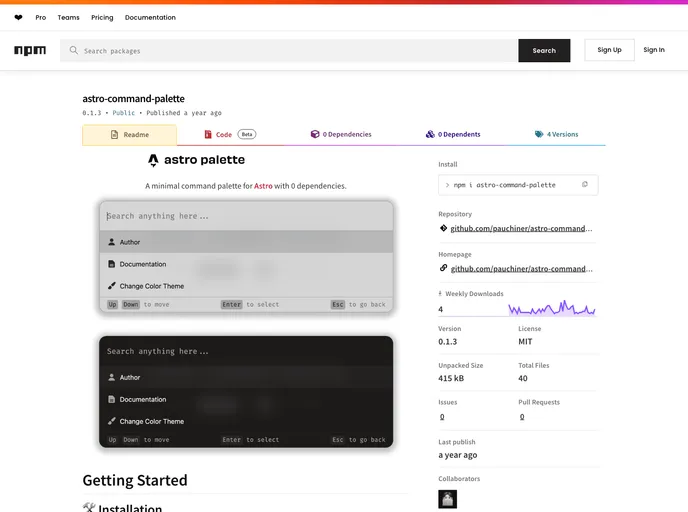Viewport: 688px width, 512px height.
Task: Click the weekly downloads count 4
Action: (441, 309)
